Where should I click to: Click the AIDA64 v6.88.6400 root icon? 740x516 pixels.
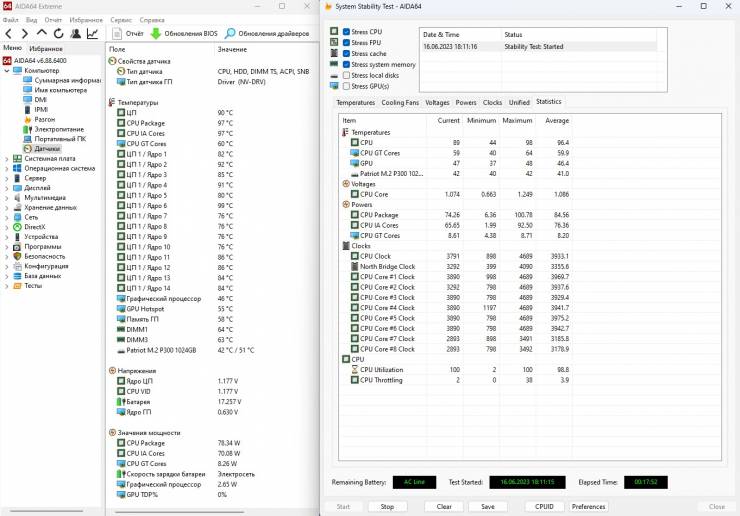coord(7,60)
